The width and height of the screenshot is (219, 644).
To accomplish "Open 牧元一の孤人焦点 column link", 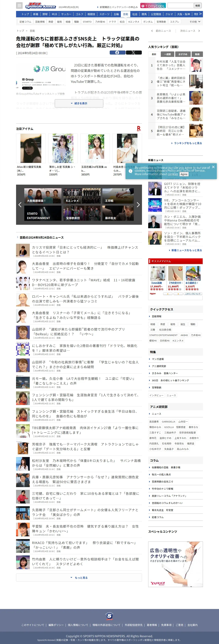I will click(161, 475).
